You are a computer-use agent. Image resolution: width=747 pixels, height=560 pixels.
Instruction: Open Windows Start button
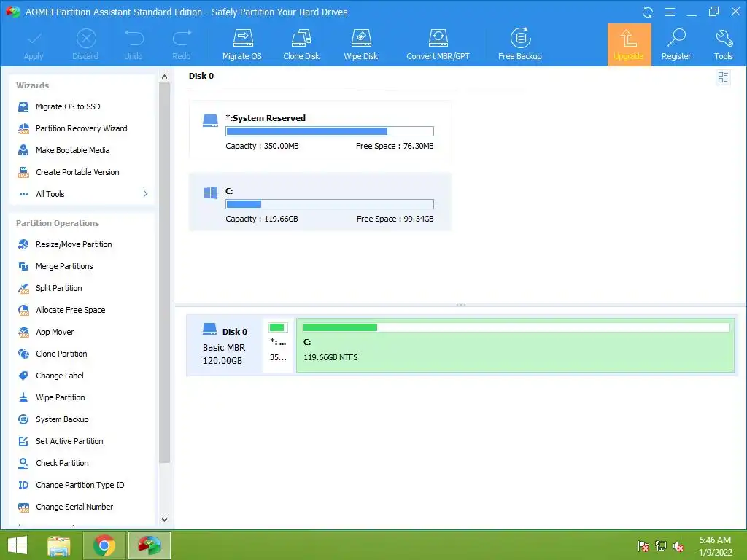tap(18, 545)
